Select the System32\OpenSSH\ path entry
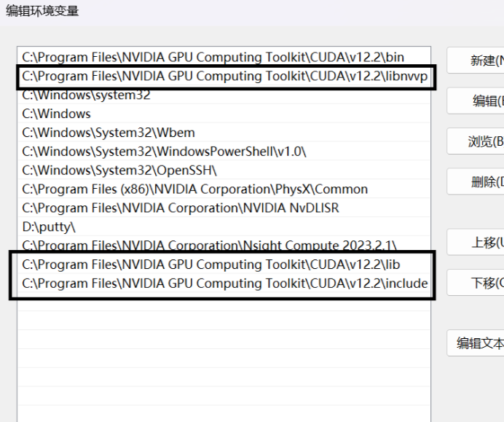This screenshot has height=422, width=504. click(x=224, y=171)
